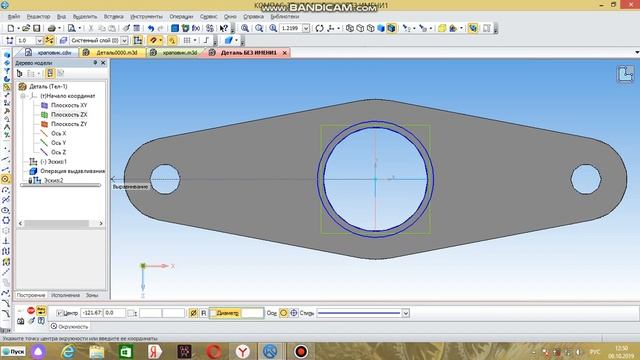Open the orientation view icon top-right

click(625, 75)
